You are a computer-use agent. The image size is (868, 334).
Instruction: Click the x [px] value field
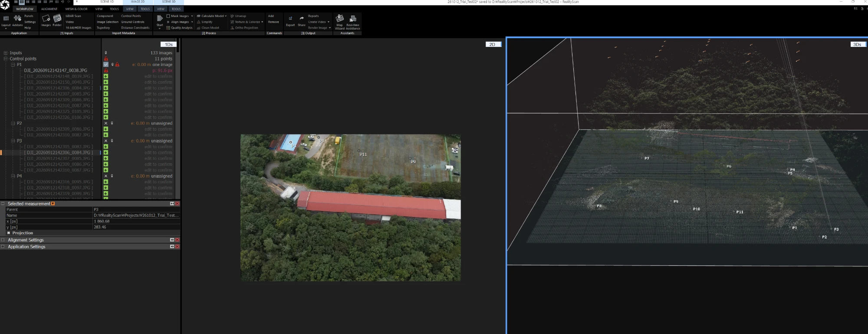click(136, 221)
